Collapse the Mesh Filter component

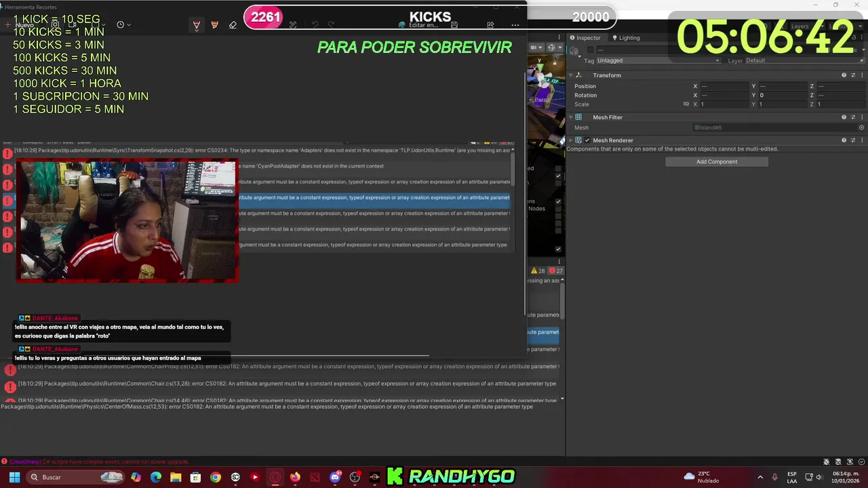point(570,117)
